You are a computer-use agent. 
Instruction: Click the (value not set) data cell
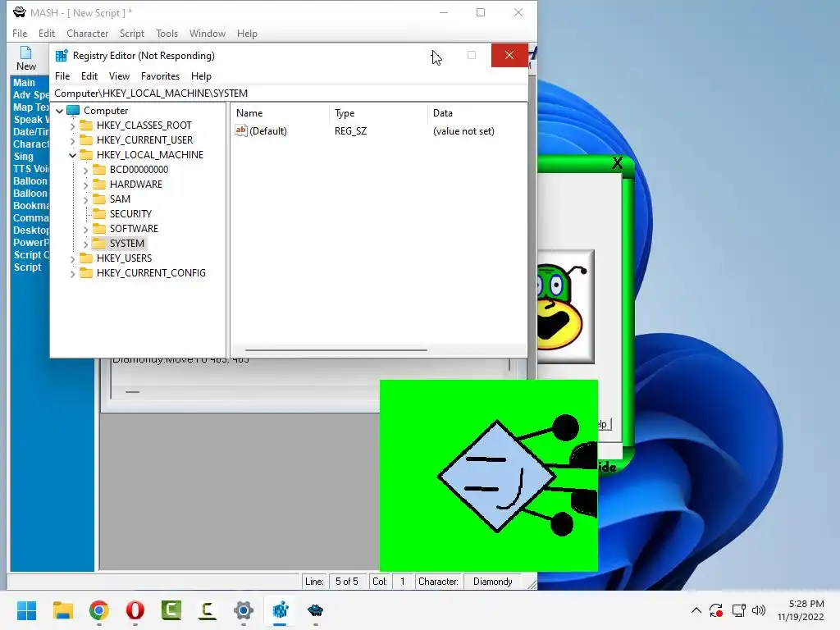tap(463, 131)
